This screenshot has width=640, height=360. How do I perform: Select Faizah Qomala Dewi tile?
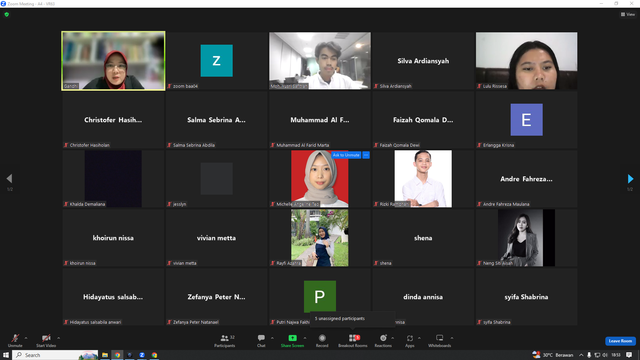[x=423, y=120]
